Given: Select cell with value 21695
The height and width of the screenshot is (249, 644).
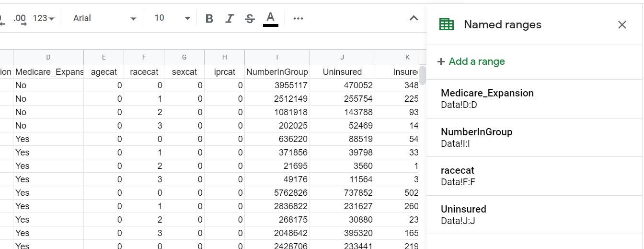Looking at the screenshot, I should [277, 166].
